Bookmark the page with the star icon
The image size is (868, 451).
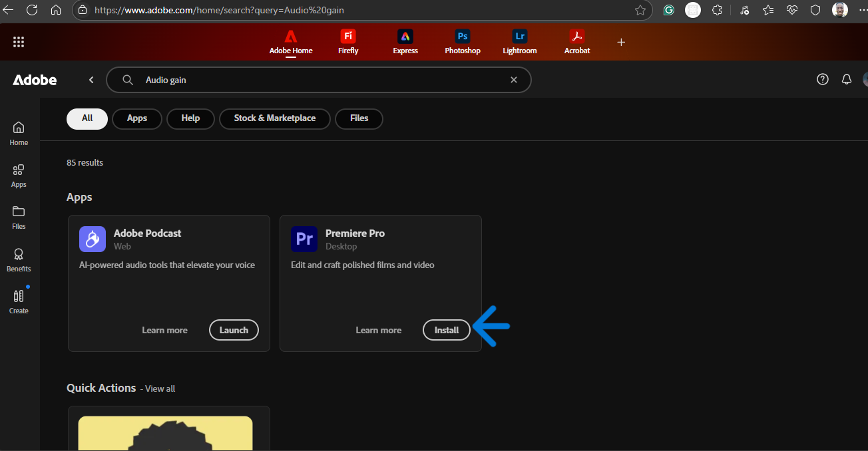pyautogui.click(x=640, y=10)
